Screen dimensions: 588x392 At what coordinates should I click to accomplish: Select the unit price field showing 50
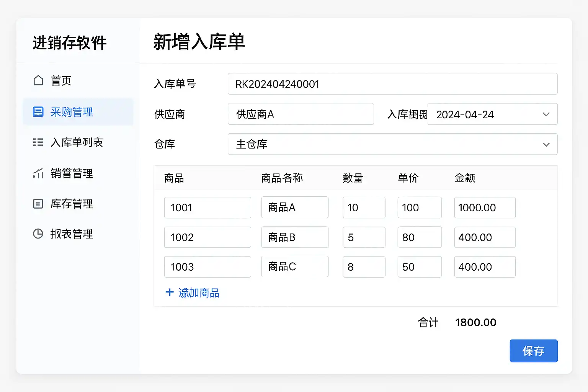tap(419, 267)
